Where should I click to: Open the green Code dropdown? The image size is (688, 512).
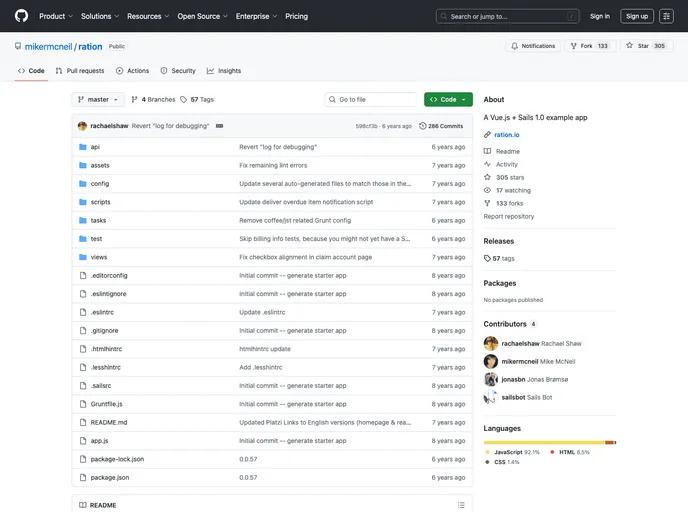448,100
